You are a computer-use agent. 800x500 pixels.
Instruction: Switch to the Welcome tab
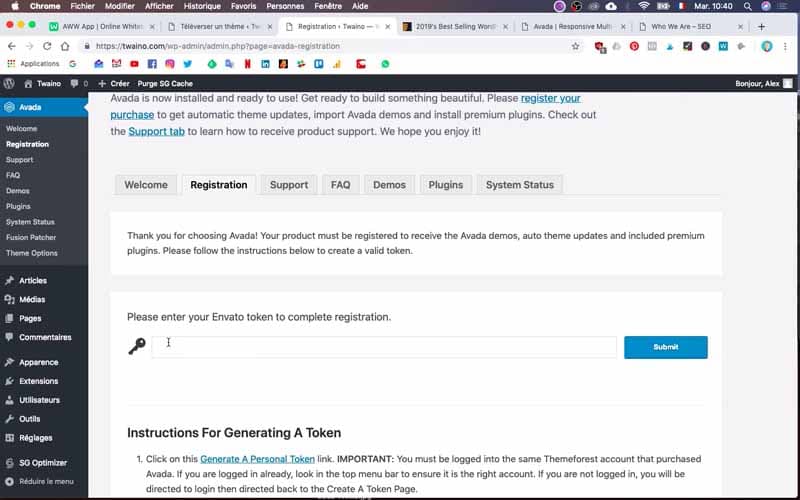pos(146,185)
